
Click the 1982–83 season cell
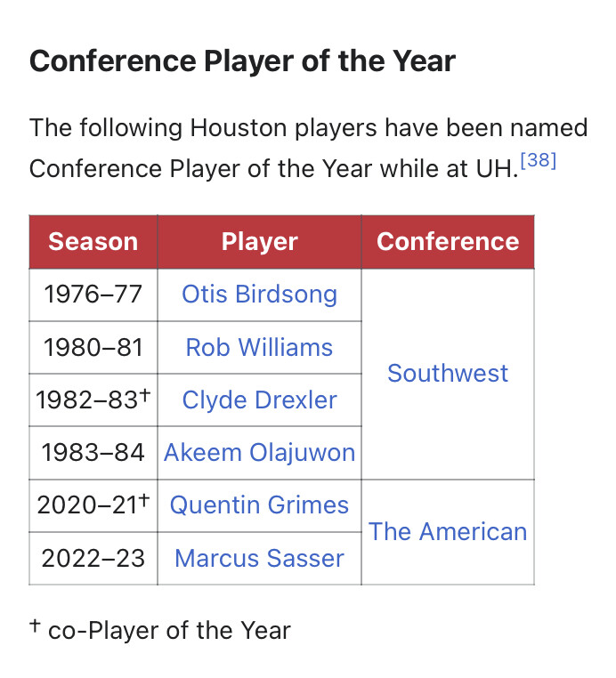click(93, 400)
